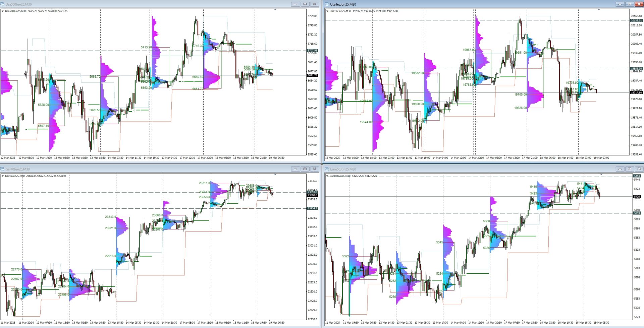Click the 23434.2 level label on Ger40 chart
This screenshot has height=328, width=644.
pos(312,208)
